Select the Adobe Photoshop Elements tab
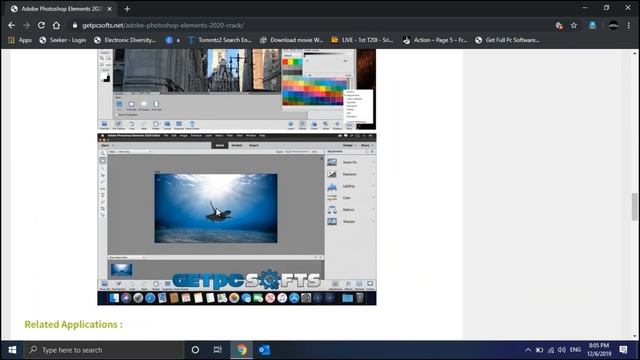The width and height of the screenshot is (640, 360). pyautogui.click(x=61, y=9)
